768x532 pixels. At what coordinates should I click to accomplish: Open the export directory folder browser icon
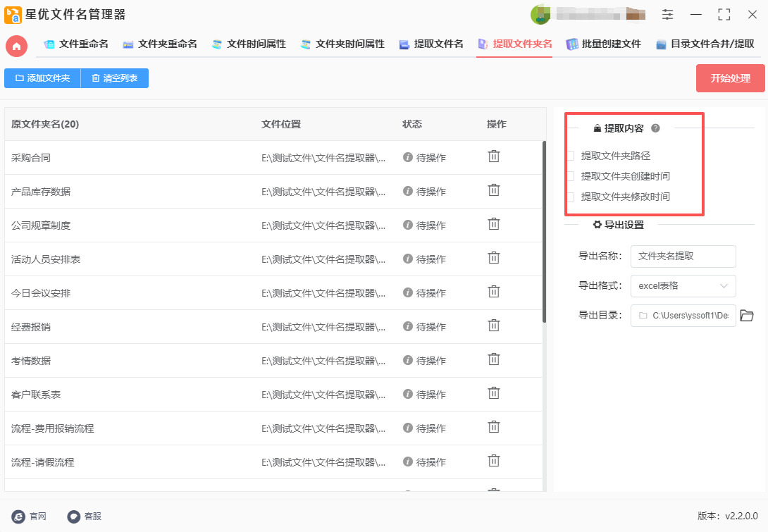(747, 316)
